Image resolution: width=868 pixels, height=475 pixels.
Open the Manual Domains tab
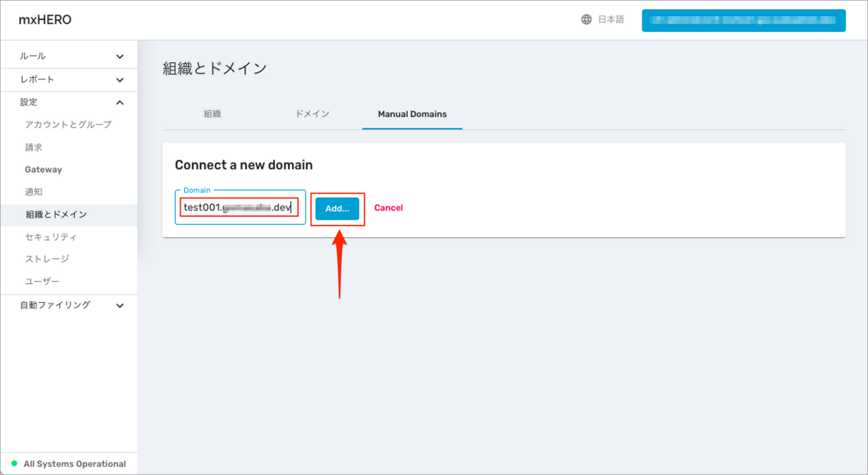pyautogui.click(x=412, y=114)
